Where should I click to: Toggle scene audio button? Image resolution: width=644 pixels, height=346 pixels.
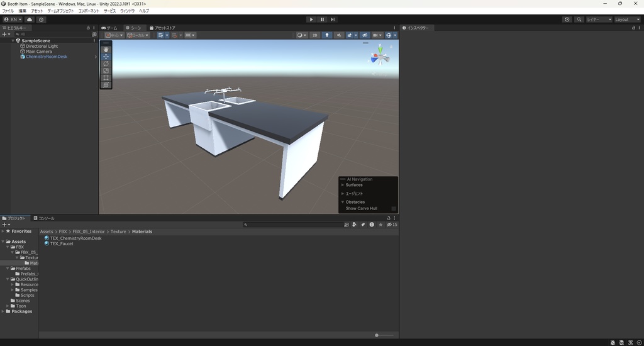point(339,35)
